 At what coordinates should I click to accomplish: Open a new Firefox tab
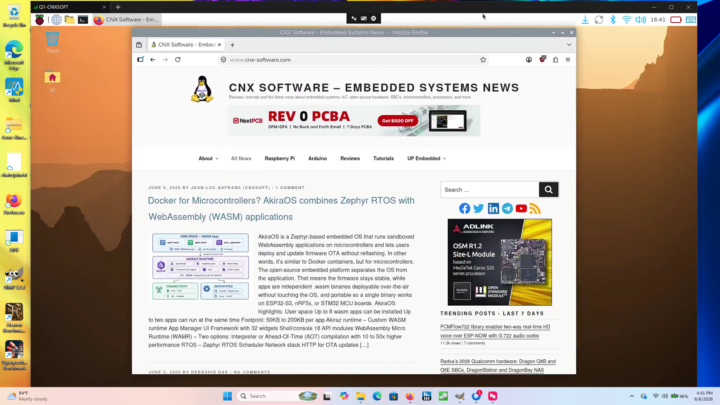232,45
